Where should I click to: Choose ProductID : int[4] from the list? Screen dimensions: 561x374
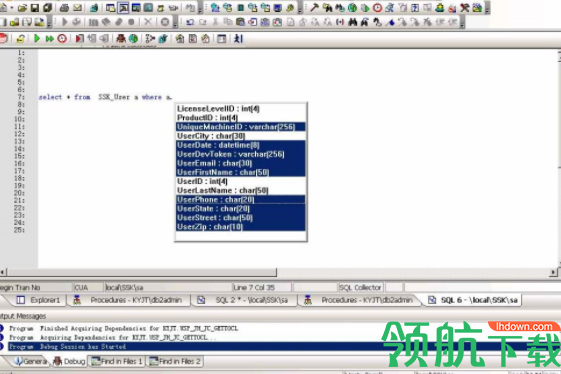pos(240,118)
